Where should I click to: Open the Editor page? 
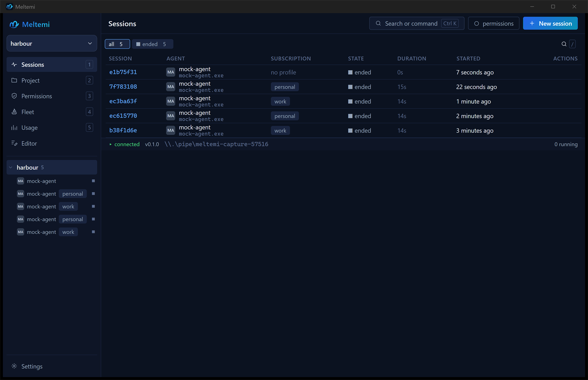pos(52,144)
